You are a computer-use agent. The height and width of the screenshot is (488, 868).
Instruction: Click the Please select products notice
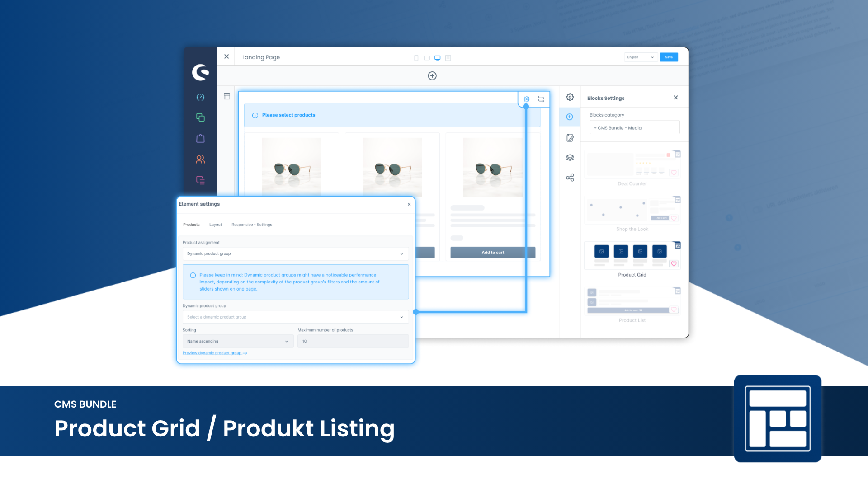pos(392,115)
